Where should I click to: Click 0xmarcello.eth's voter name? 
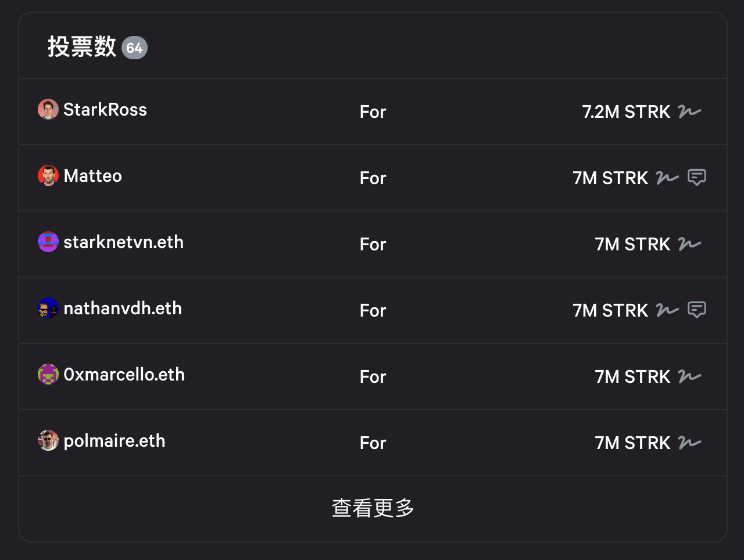[126, 374]
